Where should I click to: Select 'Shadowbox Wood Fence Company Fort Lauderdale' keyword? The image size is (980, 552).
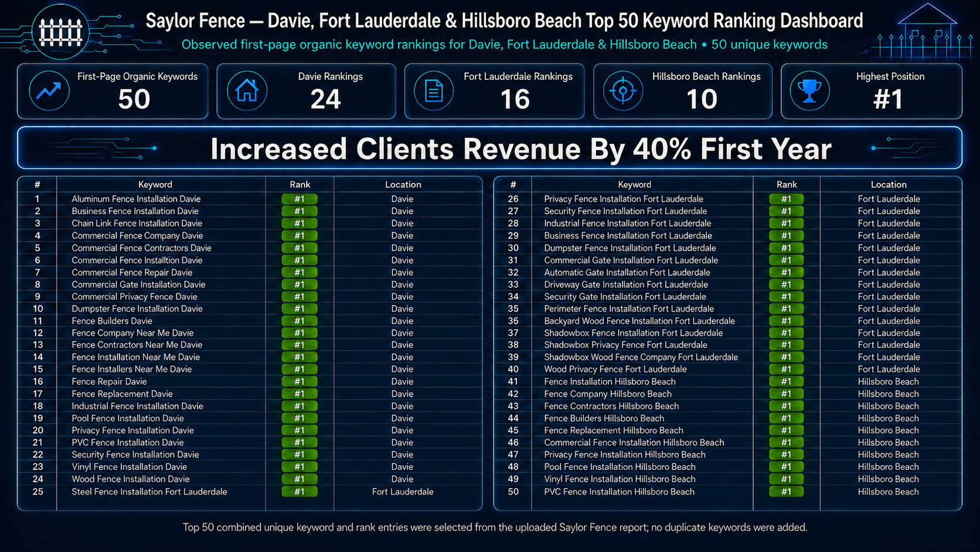(x=641, y=357)
